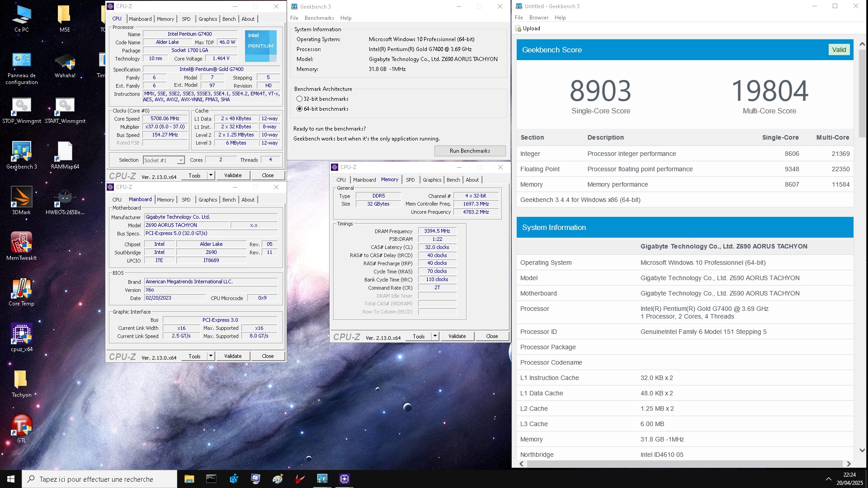The height and width of the screenshot is (488, 868).
Task: Open the Wahaha! desktop shortcut
Action: coord(65,66)
